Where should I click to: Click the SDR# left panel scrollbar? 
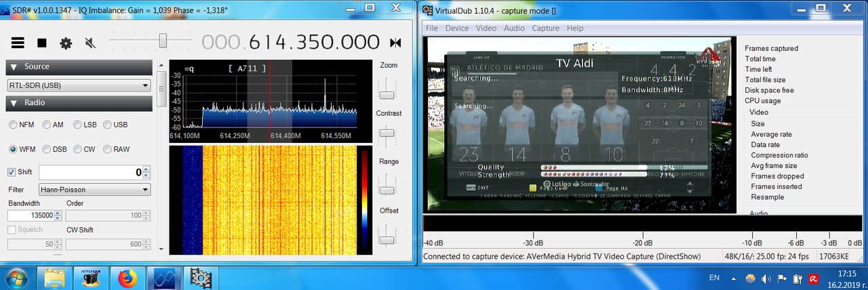click(x=161, y=157)
